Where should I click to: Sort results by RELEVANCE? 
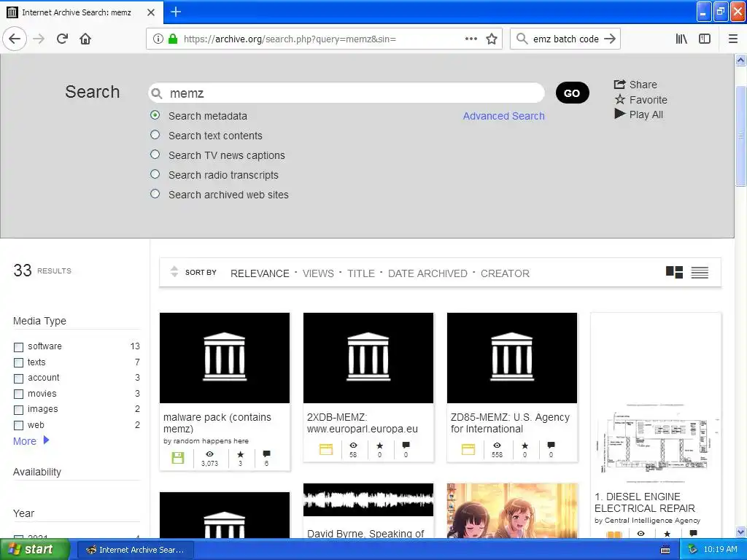[260, 273]
